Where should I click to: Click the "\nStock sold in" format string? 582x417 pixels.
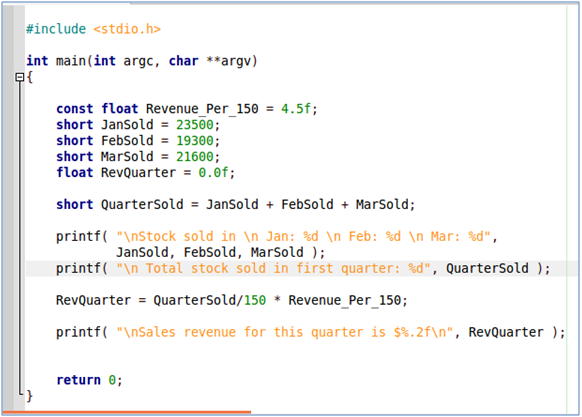point(303,237)
